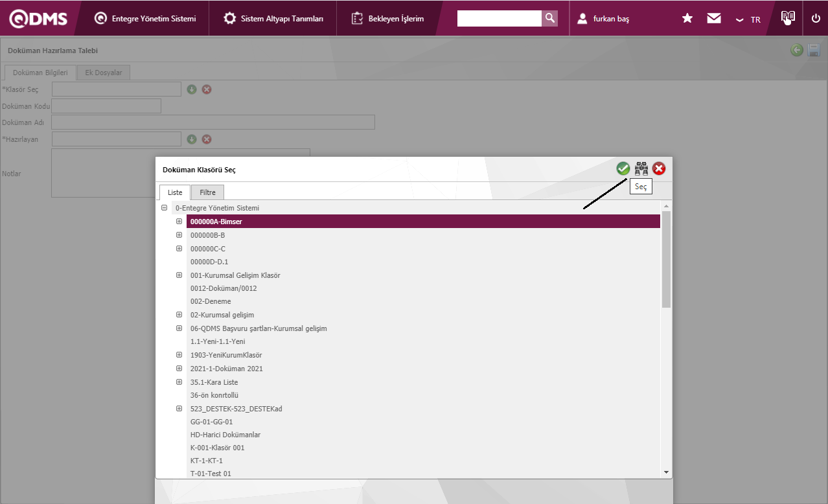Click the QDMS logo

tap(38, 19)
